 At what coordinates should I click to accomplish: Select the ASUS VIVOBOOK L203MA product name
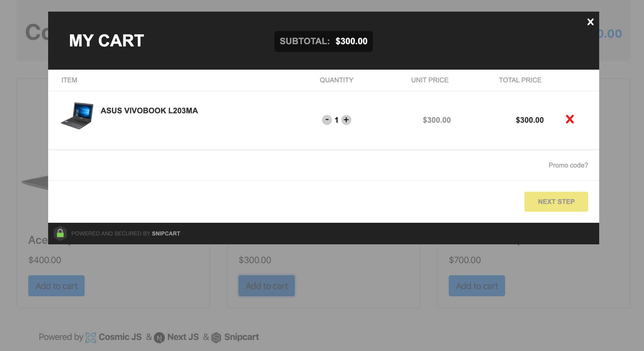pos(149,111)
